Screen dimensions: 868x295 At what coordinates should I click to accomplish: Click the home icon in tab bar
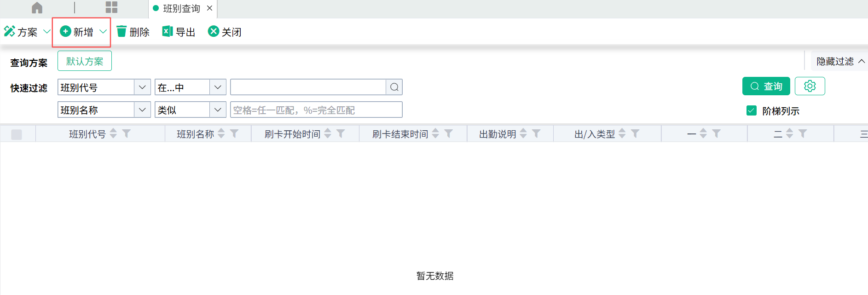[x=37, y=8]
